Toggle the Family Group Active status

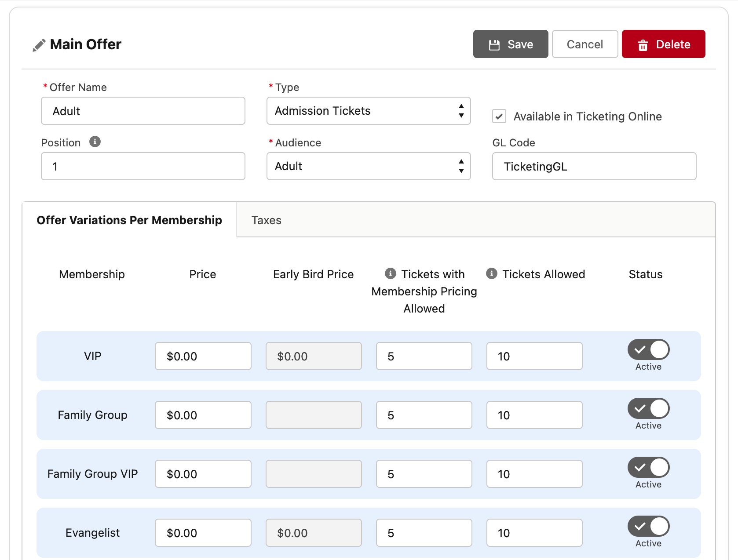[x=648, y=408]
